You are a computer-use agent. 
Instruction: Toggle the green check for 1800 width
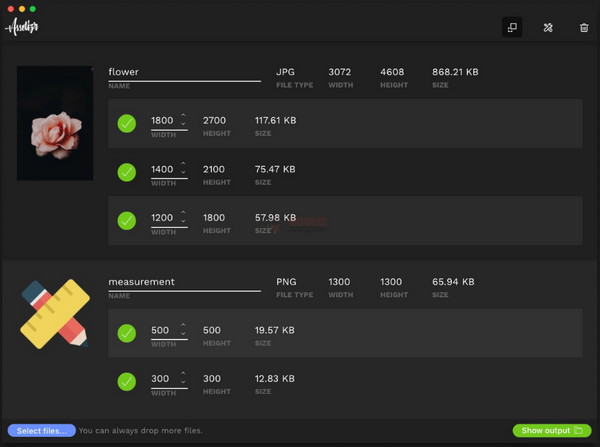point(127,124)
